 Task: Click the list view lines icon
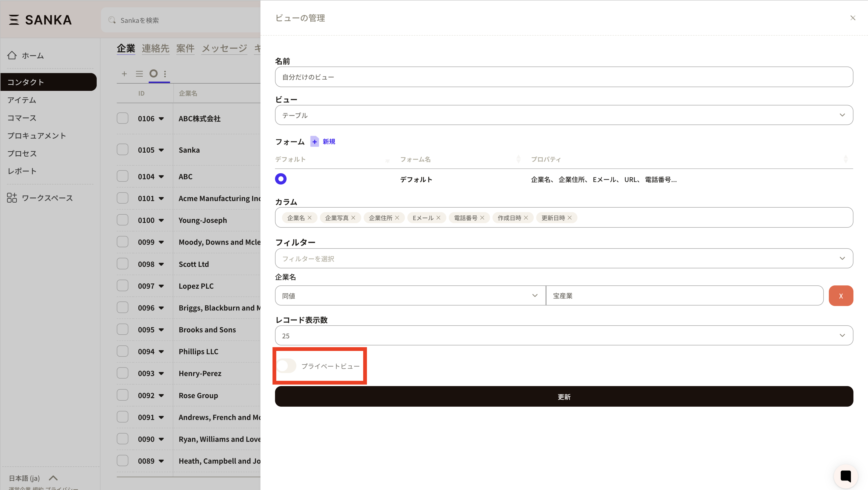coord(139,74)
